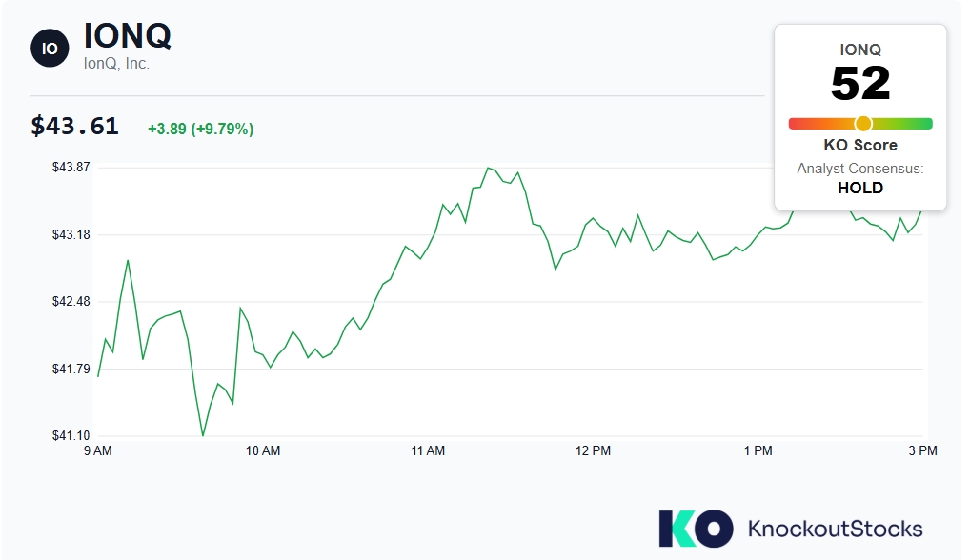Viewport: 970px width, 560px height.
Task: Select the 12 PM time label
Action: pos(594,450)
